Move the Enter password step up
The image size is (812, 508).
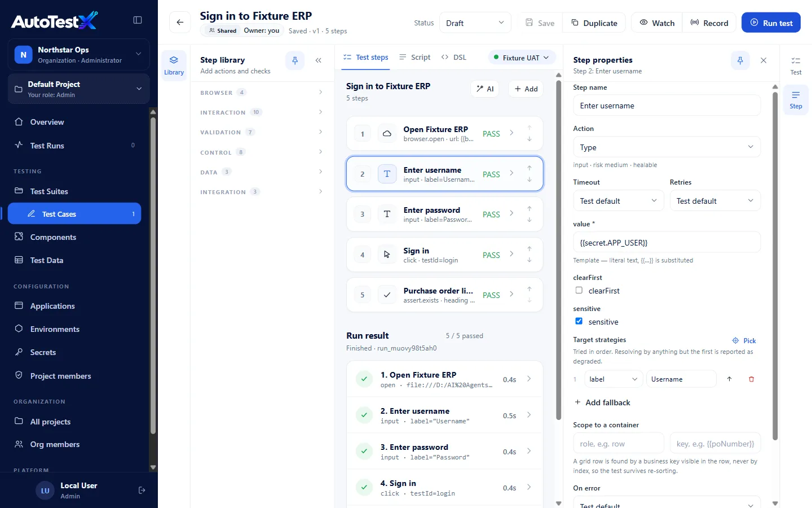[x=529, y=209]
